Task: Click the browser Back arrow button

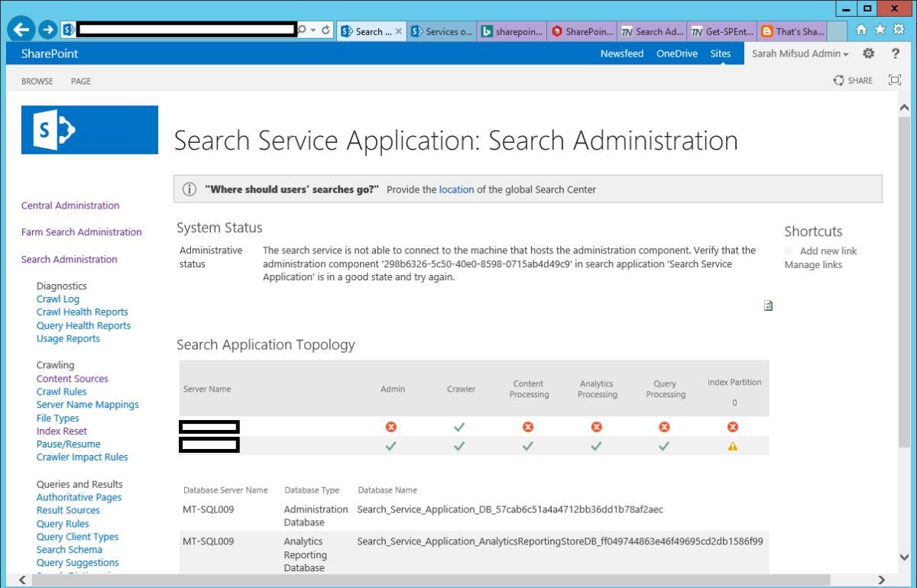Action: click(x=21, y=31)
